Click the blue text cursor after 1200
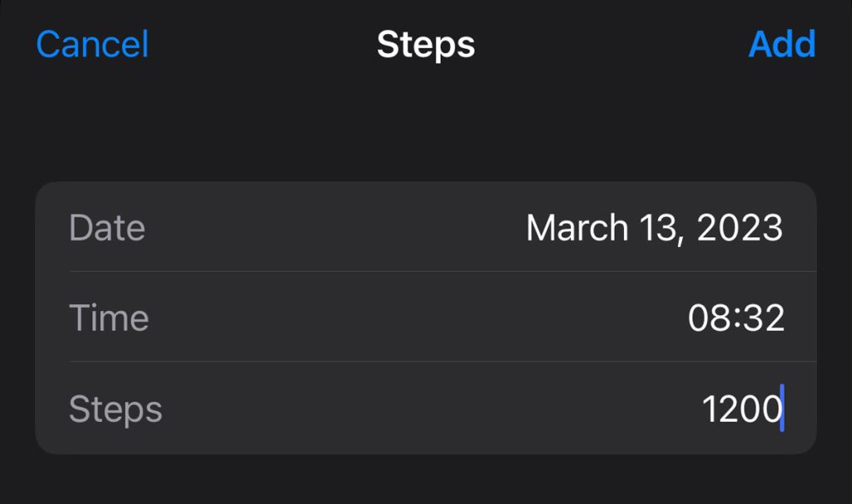The image size is (852, 504). click(x=782, y=408)
